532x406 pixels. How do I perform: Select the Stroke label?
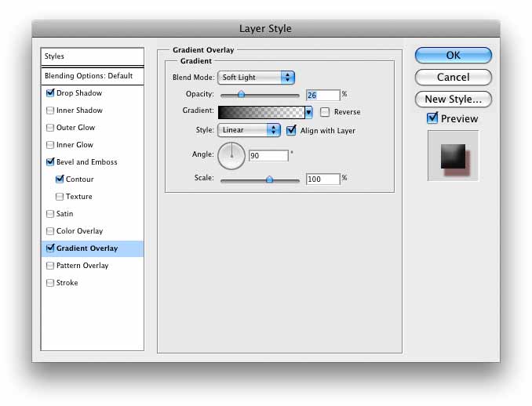67,283
